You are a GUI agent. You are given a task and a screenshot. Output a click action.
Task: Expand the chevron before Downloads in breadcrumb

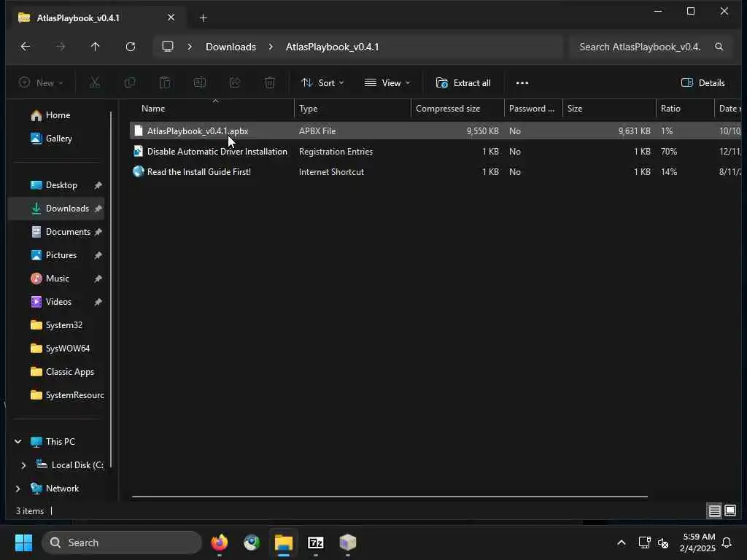(190, 47)
